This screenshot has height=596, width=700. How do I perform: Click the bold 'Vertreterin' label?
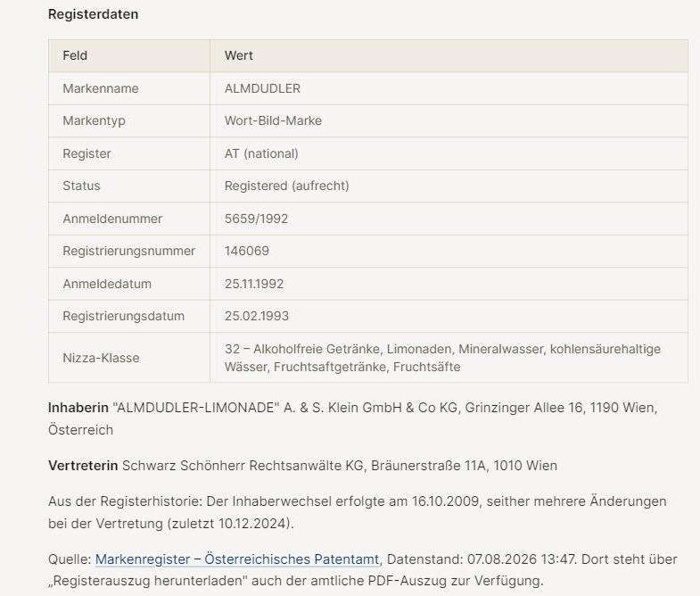(83, 466)
